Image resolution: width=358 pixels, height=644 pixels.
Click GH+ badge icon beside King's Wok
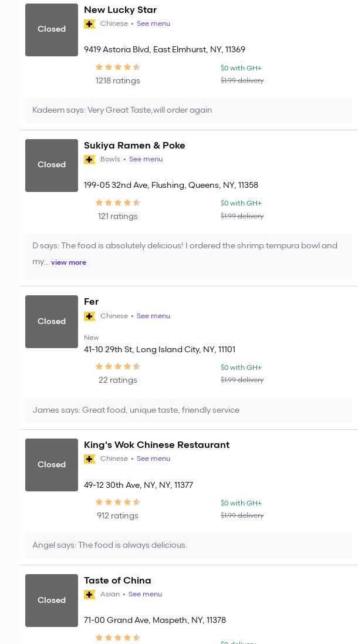pyautogui.click(x=90, y=459)
